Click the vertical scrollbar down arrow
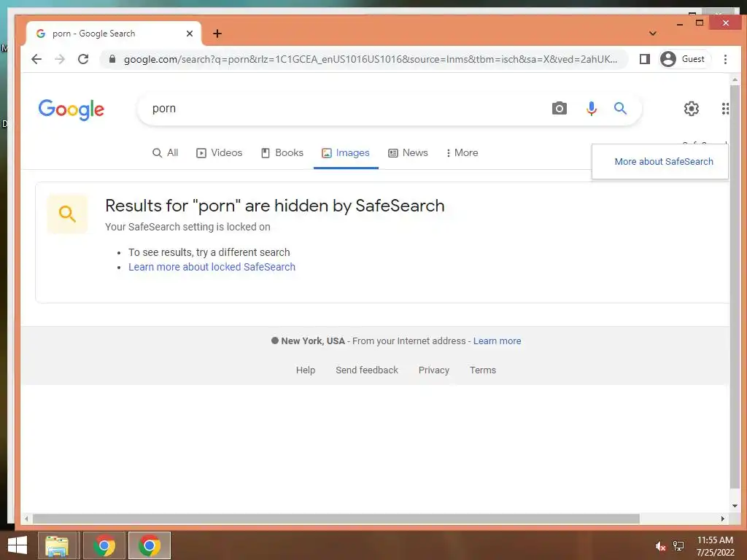Viewport: 747px width, 560px height. click(x=735, y=506)
